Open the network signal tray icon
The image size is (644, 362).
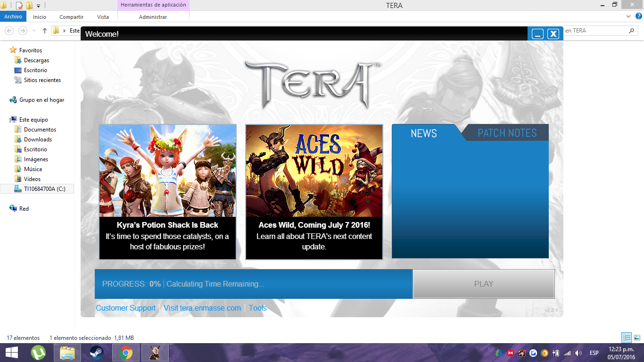pyautogui.click(x=567, y=353)
